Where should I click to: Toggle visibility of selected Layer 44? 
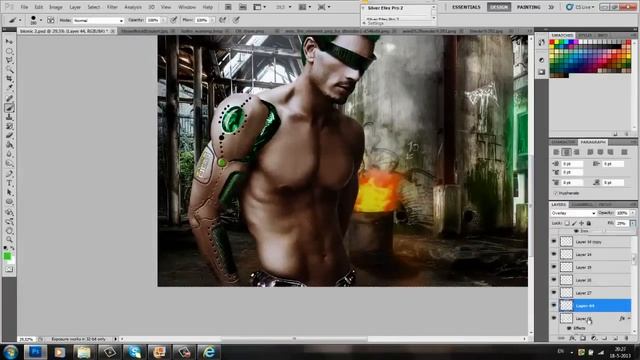pyautogui.click(x=554, y=305)
